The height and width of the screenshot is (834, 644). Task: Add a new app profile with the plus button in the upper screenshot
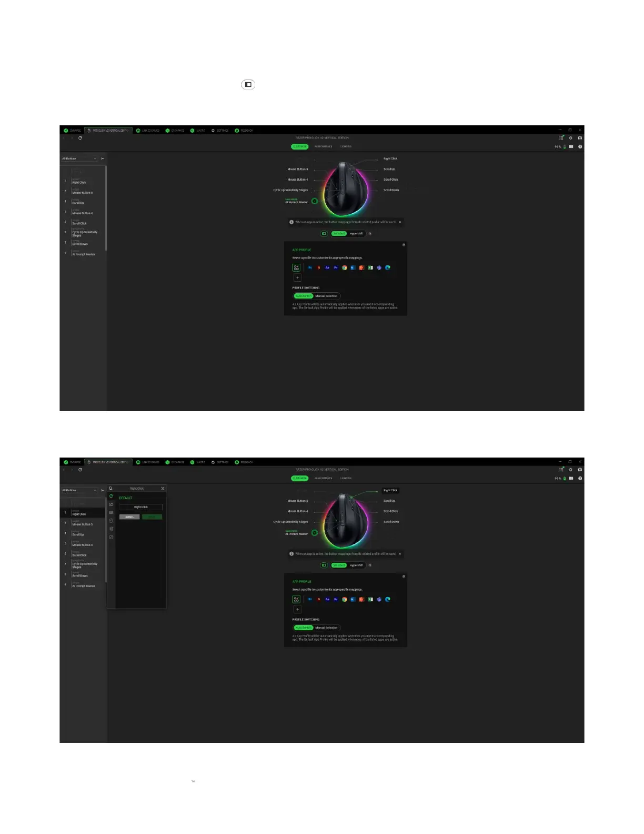click(x=297, y=277)
